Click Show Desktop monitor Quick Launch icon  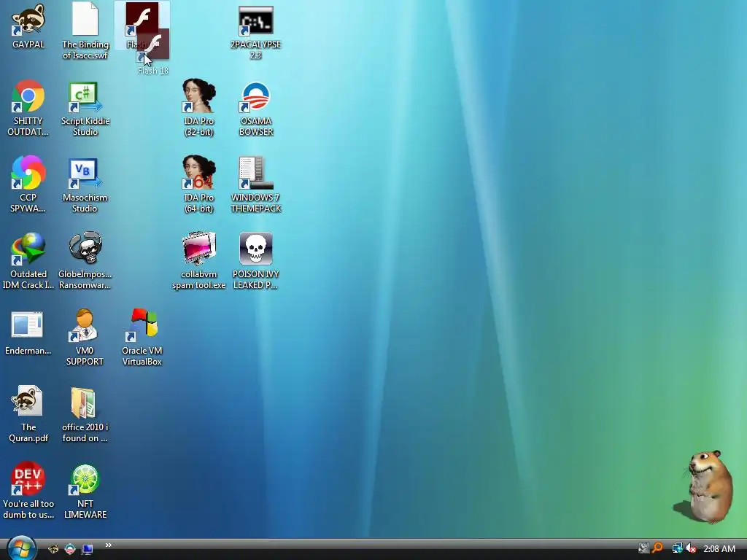88,550
